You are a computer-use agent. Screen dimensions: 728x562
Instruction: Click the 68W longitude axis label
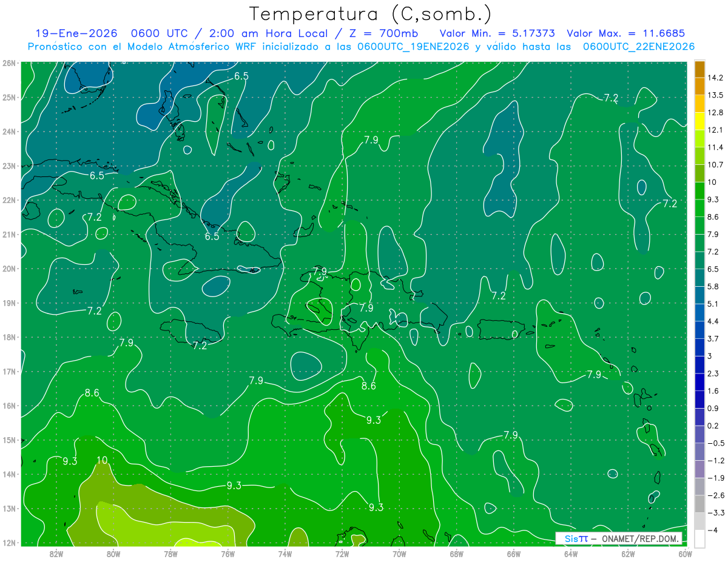tap(457, 554)
